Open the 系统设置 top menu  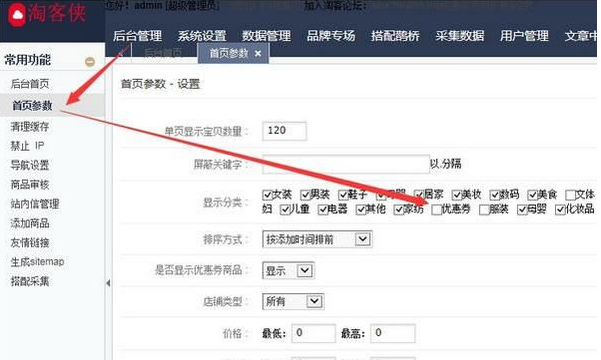point(202,36)
